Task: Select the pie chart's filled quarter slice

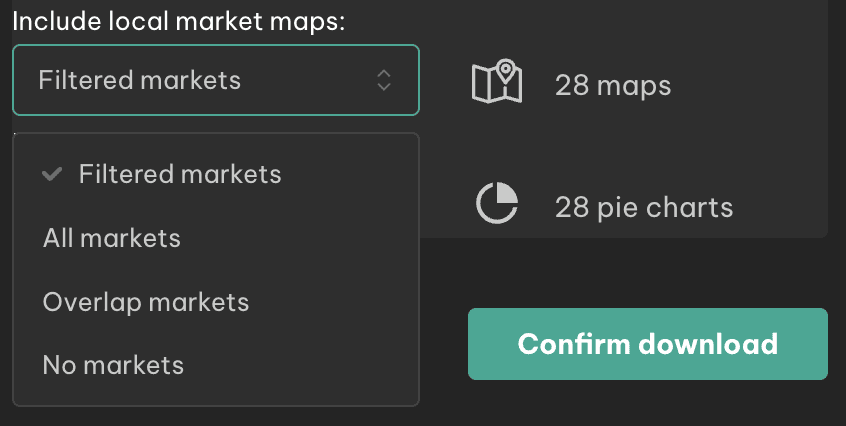Action: 507,192
